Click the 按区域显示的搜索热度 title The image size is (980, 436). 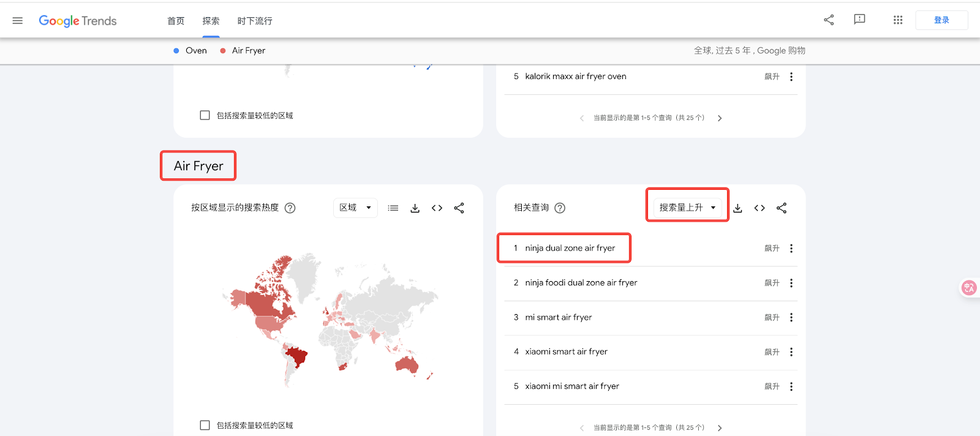pyautogui.click(x=235, y=208)
